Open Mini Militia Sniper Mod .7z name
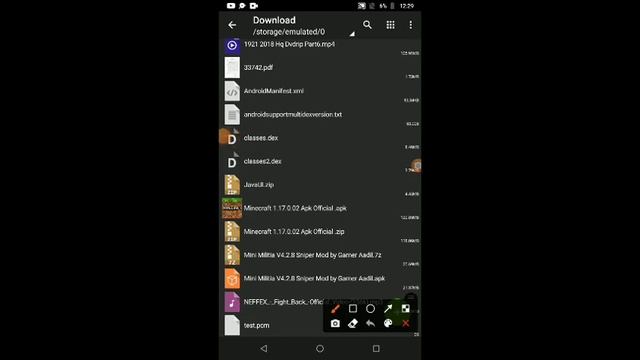640x360 pixels. coord(312,255)
